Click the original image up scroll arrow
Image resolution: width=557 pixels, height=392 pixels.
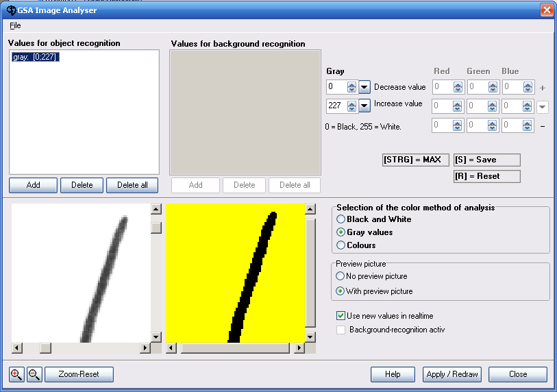156,209
